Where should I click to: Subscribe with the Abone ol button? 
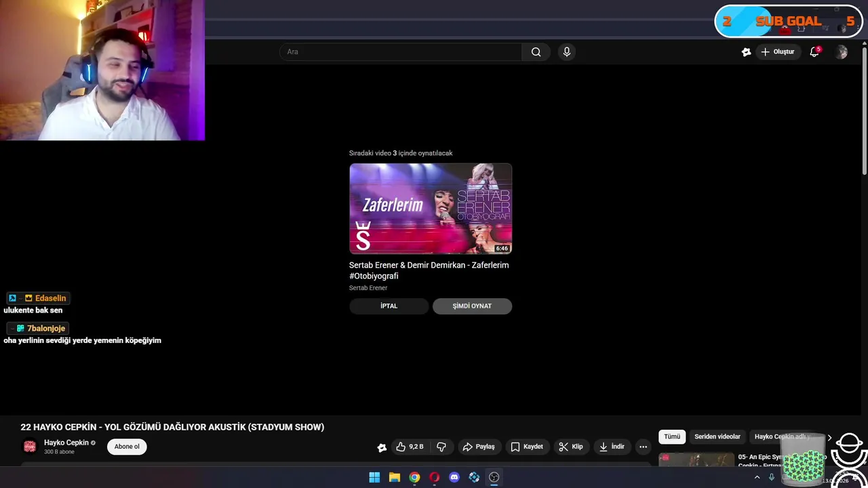[127, 446]
